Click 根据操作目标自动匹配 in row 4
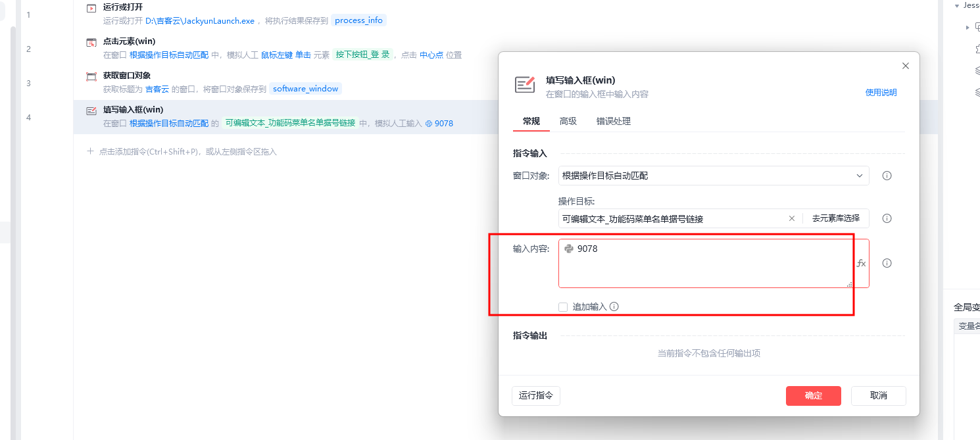The width and height of the screenshot is (980, 440). tap(169, 123)
